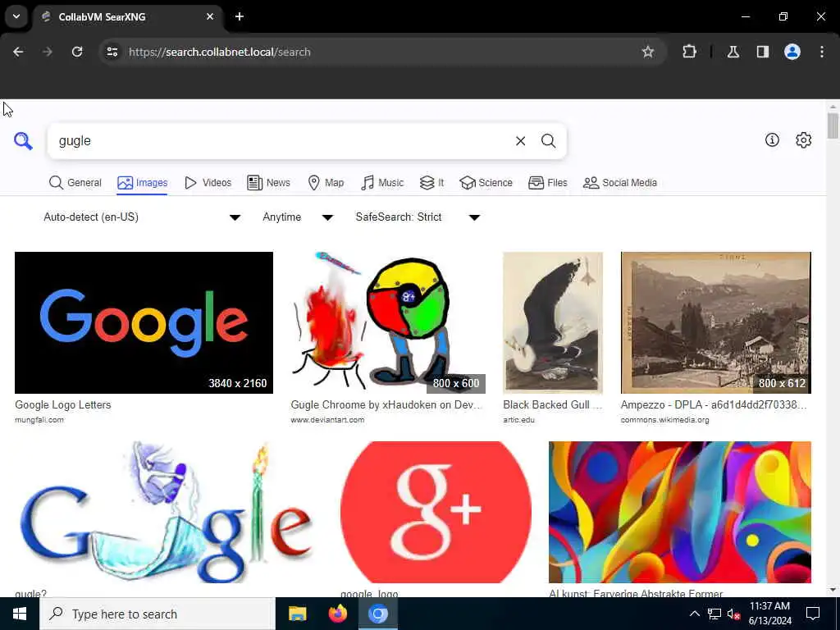Expand the Auto-detect language dropdown
Screen dimensions: 840x630
pyautogui.click(x=142, y=217)
